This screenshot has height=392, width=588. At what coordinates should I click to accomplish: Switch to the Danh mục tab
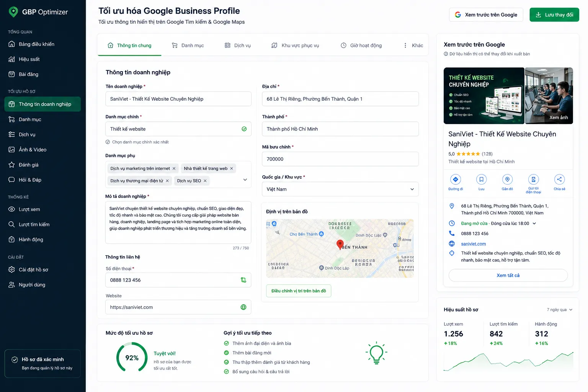click(188, 46)
